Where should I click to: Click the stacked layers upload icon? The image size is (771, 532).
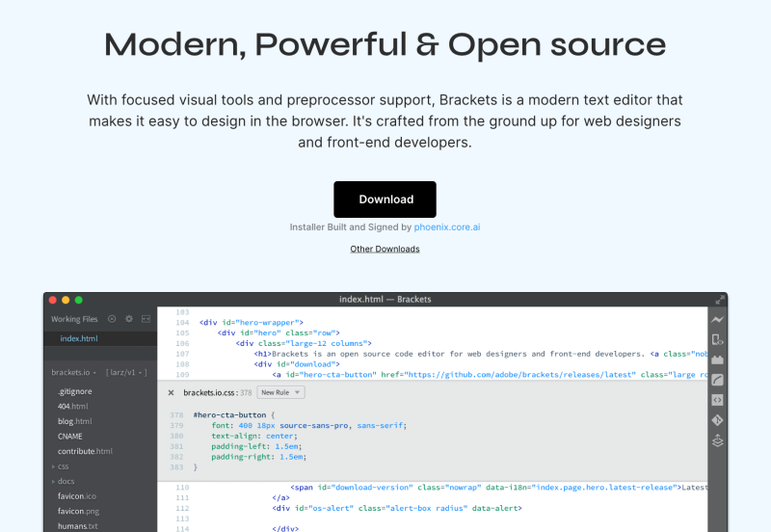pos(717,440)
